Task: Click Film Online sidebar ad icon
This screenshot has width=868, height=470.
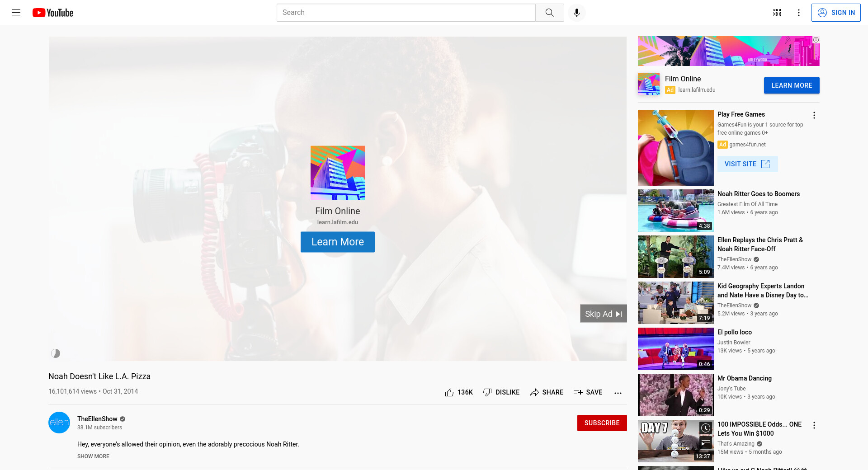Action: [x=649, y=84]
